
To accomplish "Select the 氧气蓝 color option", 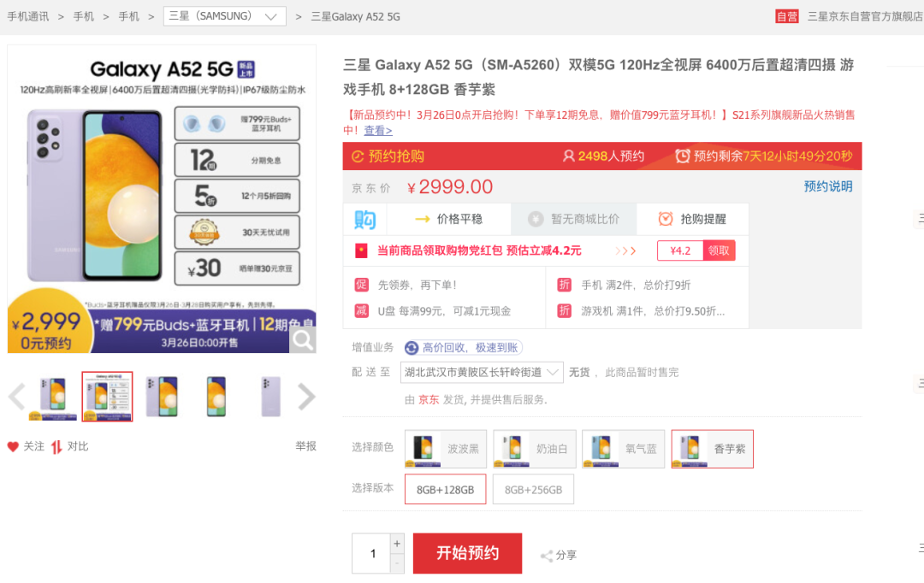I will pos(624,449).
